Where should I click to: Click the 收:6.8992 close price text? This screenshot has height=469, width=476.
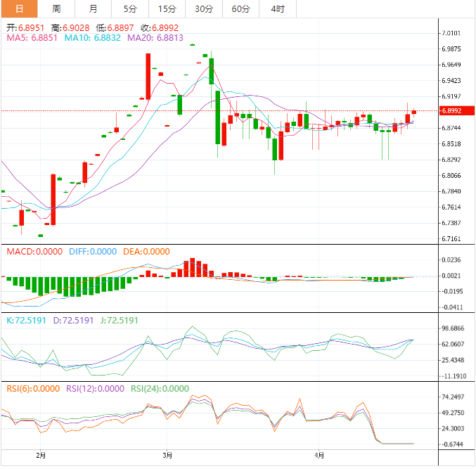click(160, 28)
